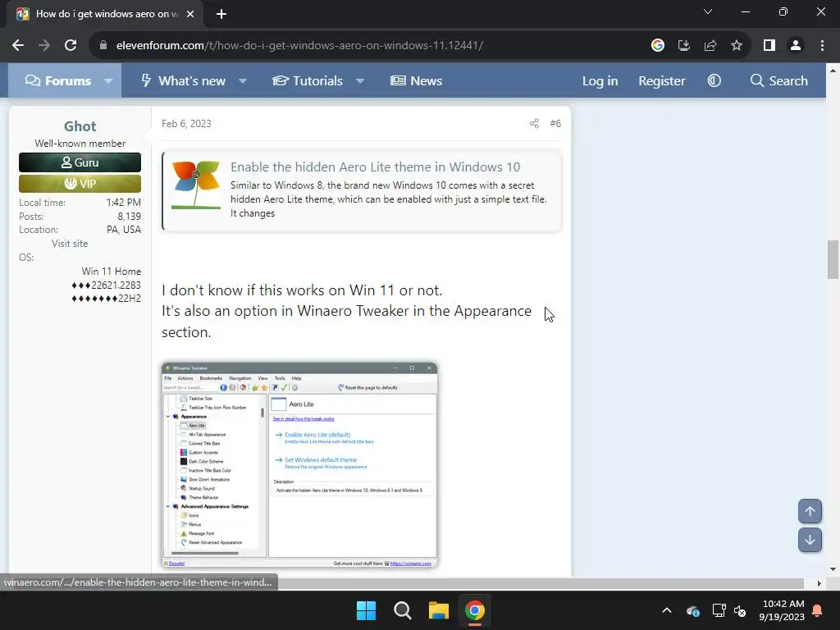Open Visit site link
Screen dimensions: 840x630
coord(70,243)
